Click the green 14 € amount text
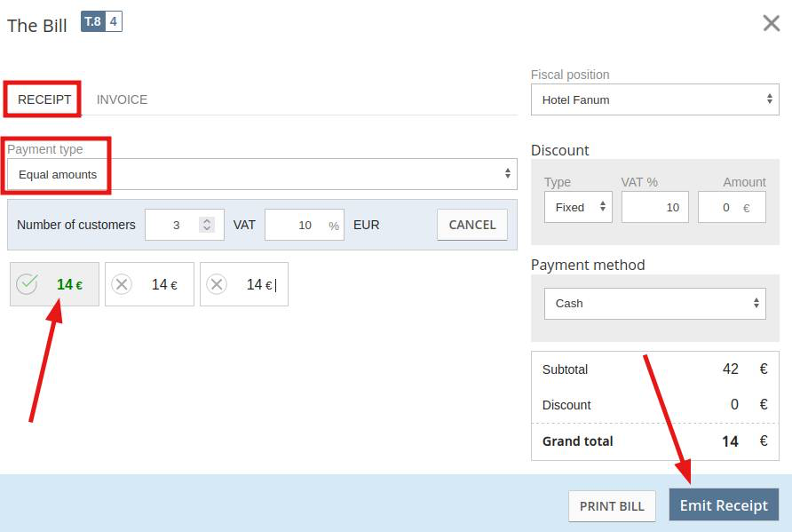792x532 pixels. 70,284
